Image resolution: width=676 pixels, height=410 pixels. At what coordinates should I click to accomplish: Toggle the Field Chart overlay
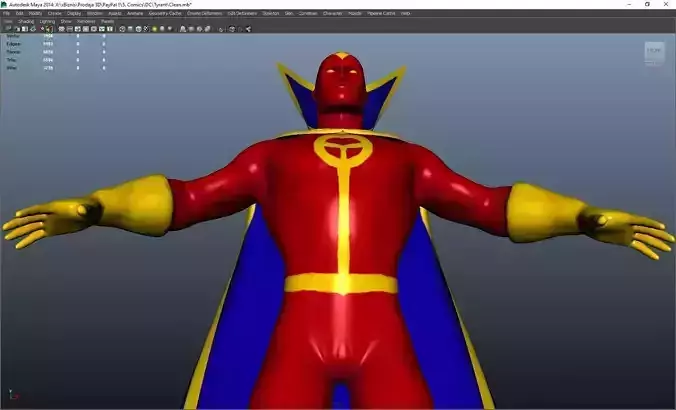(x=94, y=29)
